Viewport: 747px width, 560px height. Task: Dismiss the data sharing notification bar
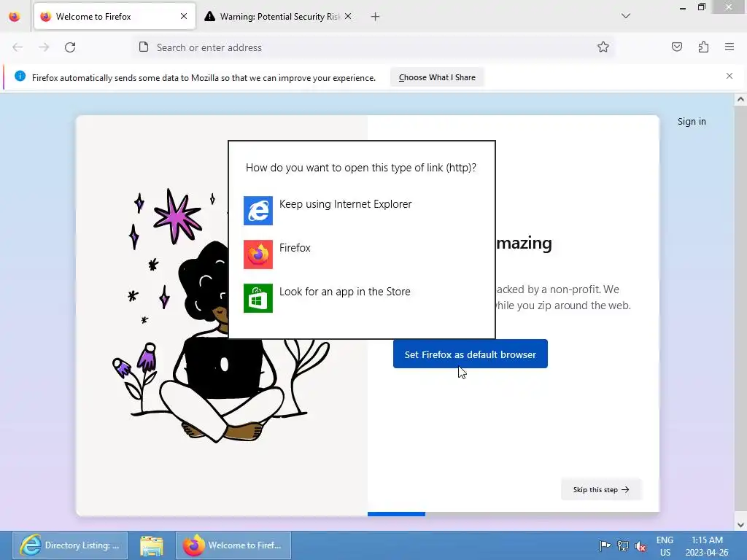point(729,76)
